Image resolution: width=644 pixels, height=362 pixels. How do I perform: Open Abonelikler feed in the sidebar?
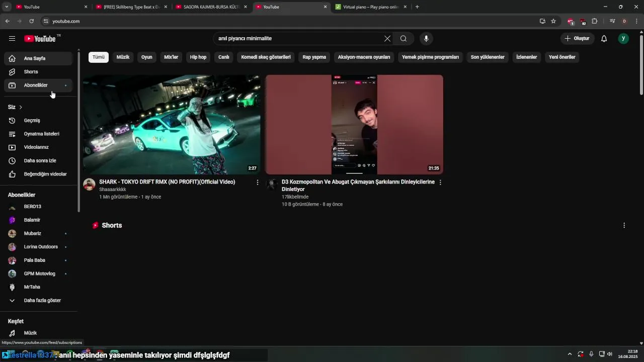pos(38,85)
